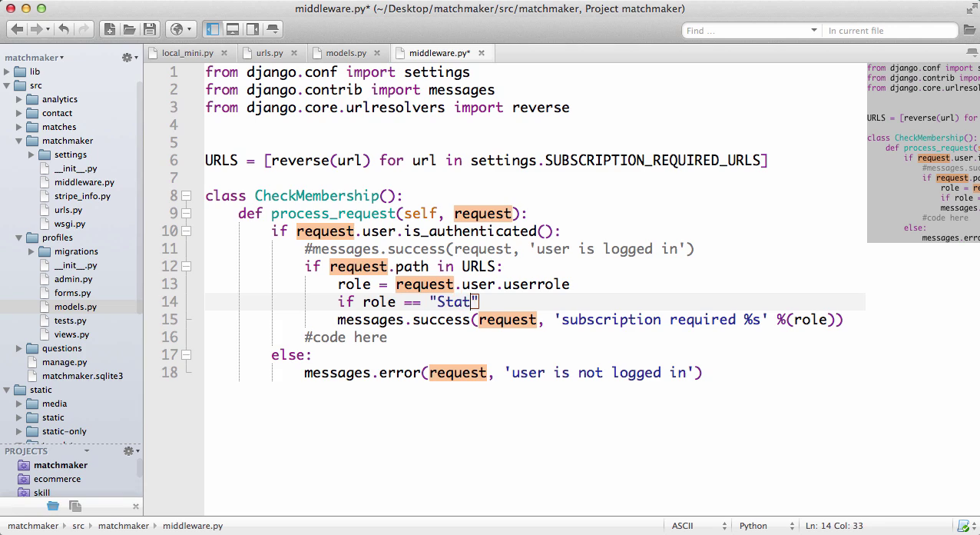Close the urls.py tab
980x535 pixels.
pos(293,53)
